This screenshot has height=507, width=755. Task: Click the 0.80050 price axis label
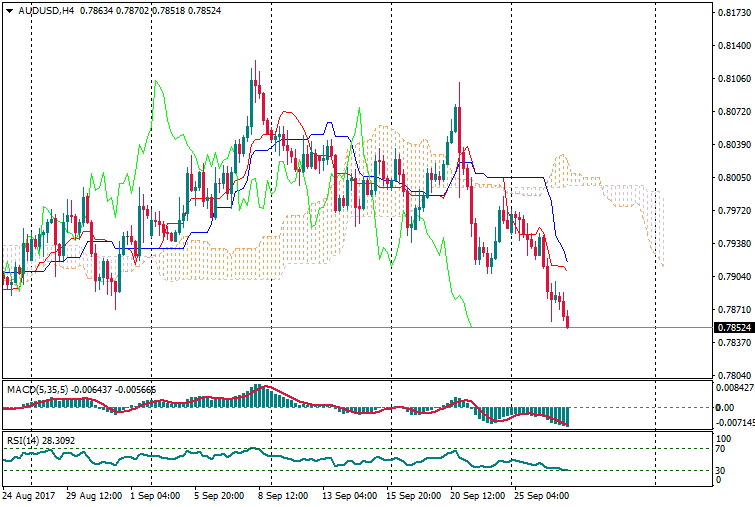pyautogui.click(x=734, y=178)
